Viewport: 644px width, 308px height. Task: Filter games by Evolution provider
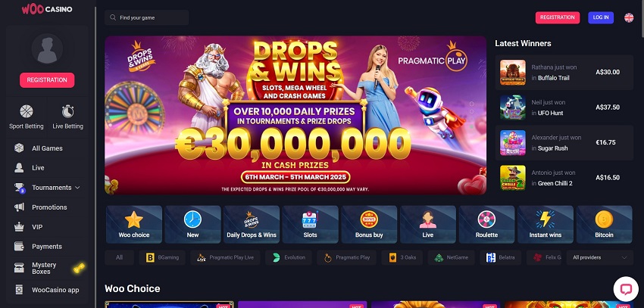289,257
